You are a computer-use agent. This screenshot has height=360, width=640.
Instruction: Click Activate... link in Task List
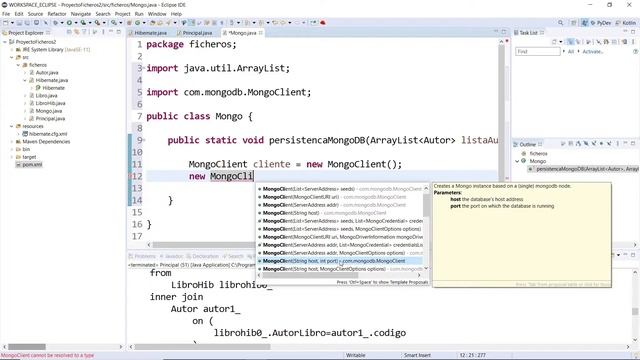coord(593,51)
